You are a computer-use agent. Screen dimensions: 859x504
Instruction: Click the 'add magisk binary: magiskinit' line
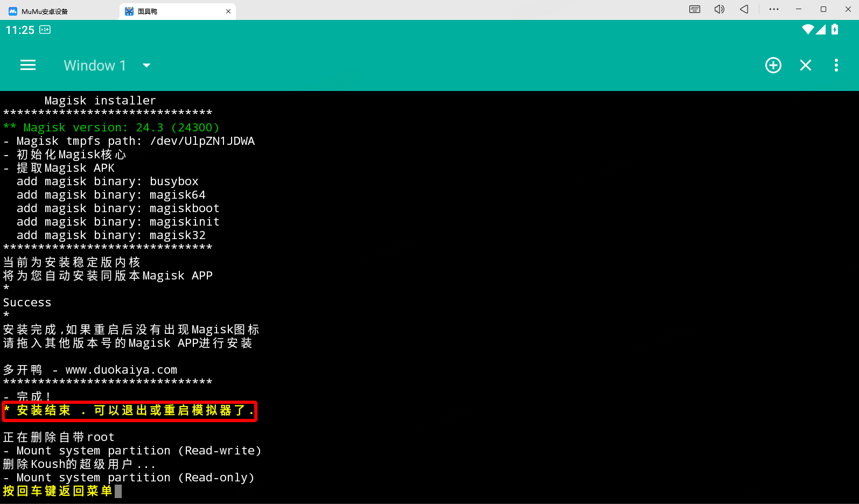tap(118, 222)
